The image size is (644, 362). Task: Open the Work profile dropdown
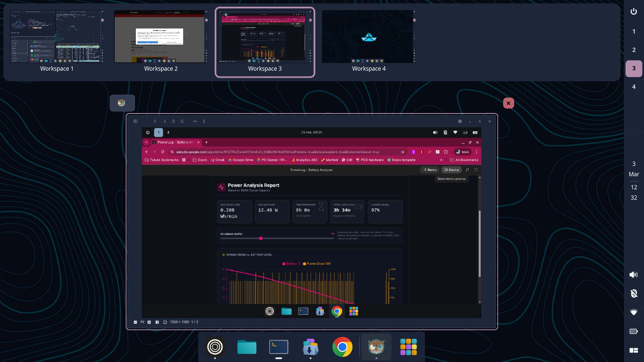pyautogui.click(x=463, y=152)
